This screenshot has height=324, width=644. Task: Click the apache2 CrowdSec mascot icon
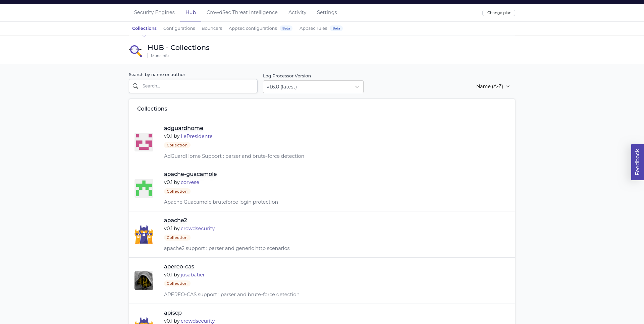click(144, 234)
